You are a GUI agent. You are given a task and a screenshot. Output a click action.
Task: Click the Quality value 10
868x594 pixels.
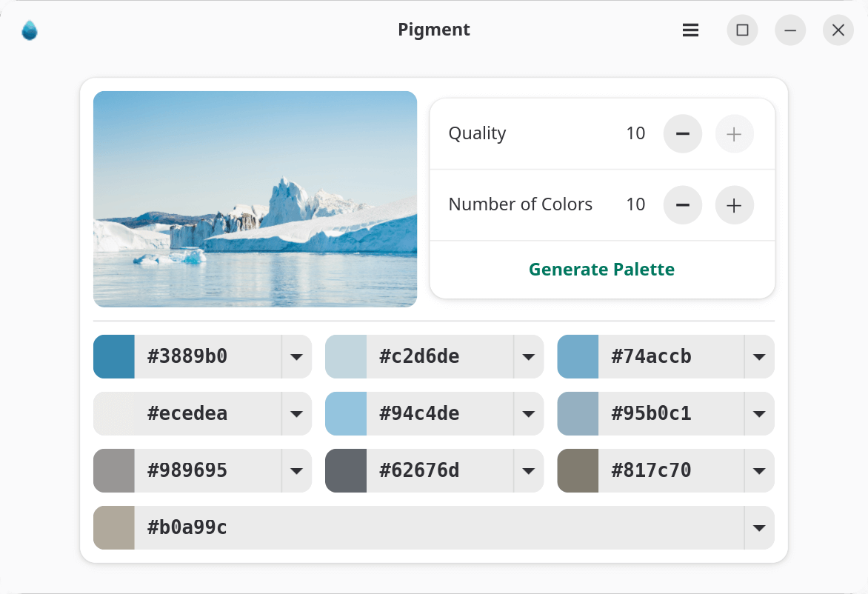[635, 133]
